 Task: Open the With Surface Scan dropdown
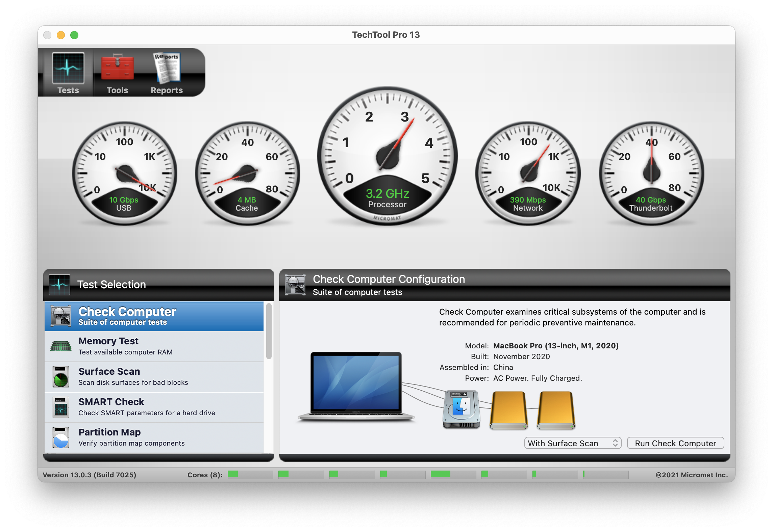(573, 443)
